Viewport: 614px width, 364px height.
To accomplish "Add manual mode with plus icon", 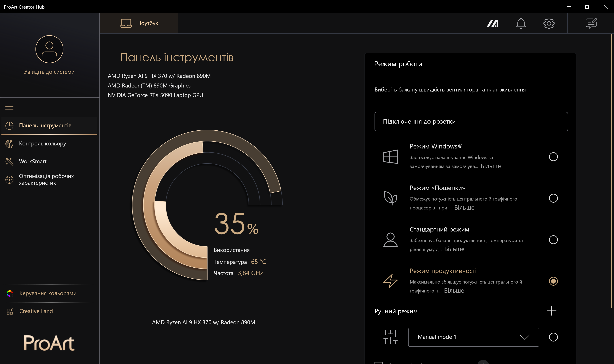I will coord(551,311).
